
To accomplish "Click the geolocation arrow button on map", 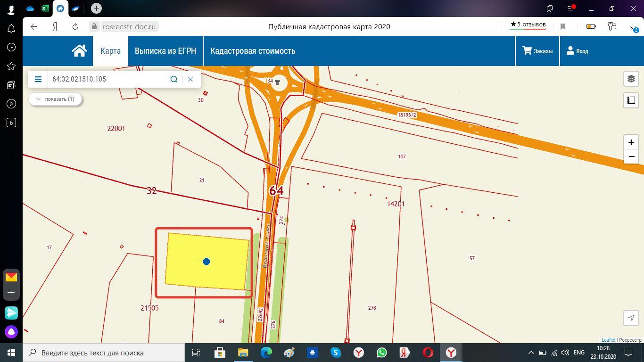I will tap(631, 318).
